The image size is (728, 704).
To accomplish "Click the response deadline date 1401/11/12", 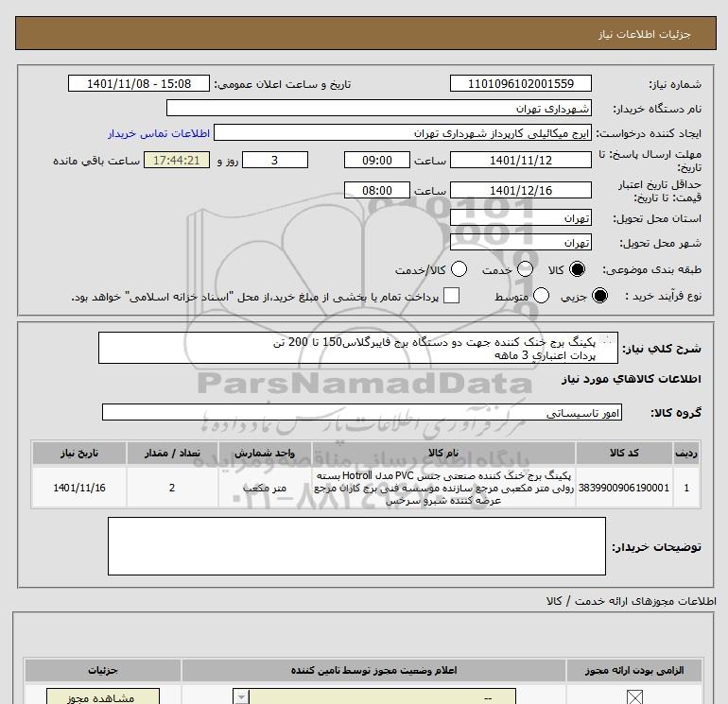I will [520, 160].
